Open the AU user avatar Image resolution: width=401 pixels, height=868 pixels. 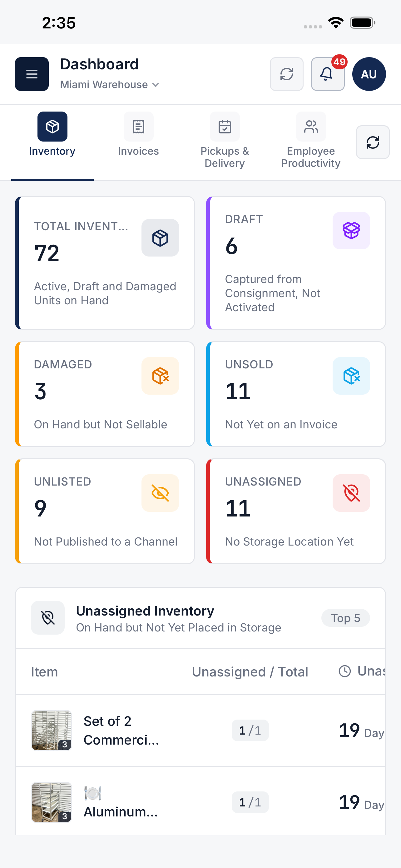pyautogui.click(x=369, y=74)
